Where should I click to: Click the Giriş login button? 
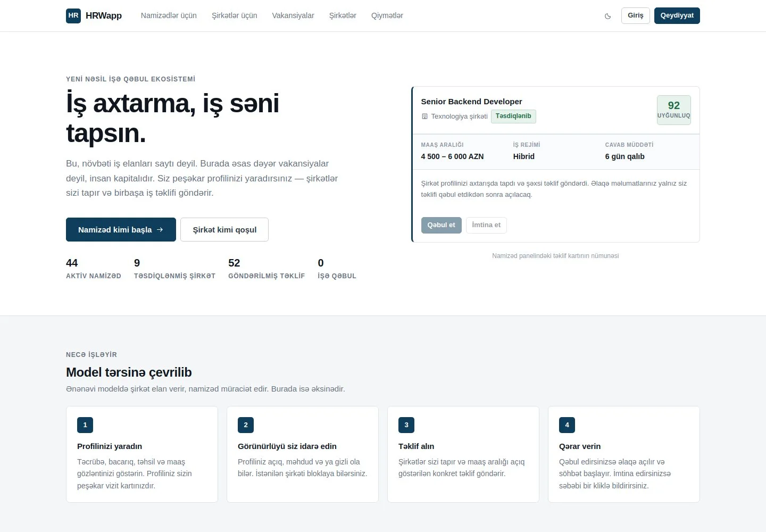(x=636, y=15)
